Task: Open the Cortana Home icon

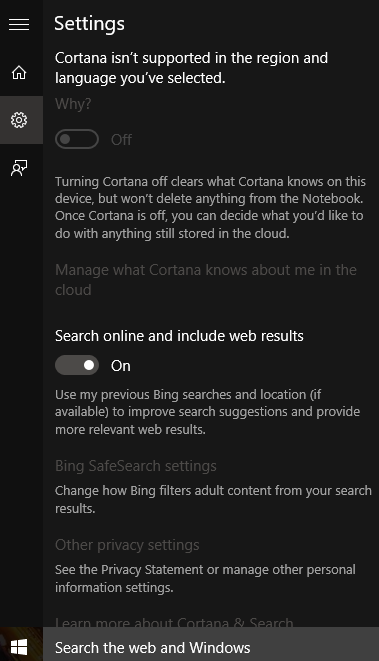Action: click(x=19, y=73)
